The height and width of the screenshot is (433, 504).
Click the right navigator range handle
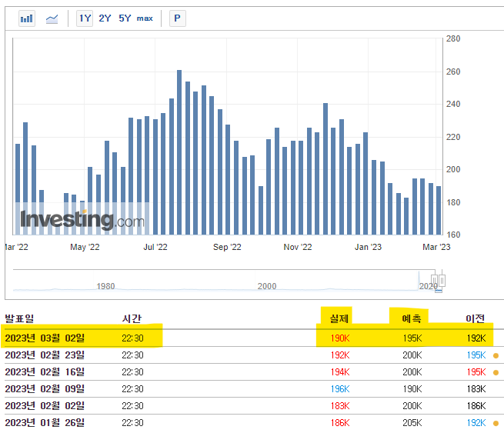(x=442, y=281)
